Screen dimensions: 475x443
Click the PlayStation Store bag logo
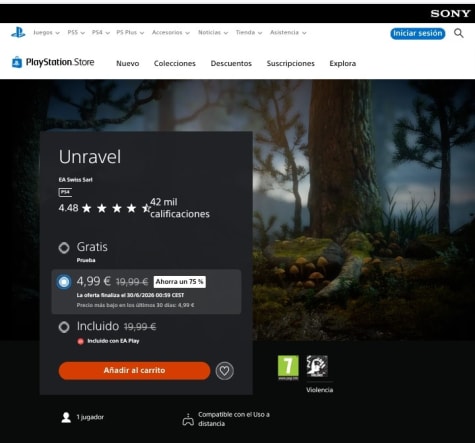17,62
